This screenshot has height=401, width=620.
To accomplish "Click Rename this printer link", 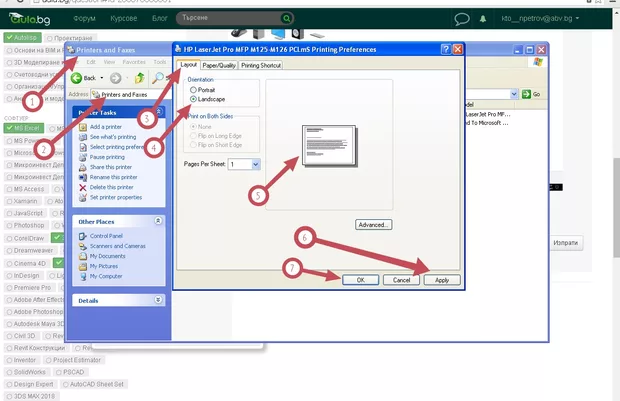I will 113,177.
